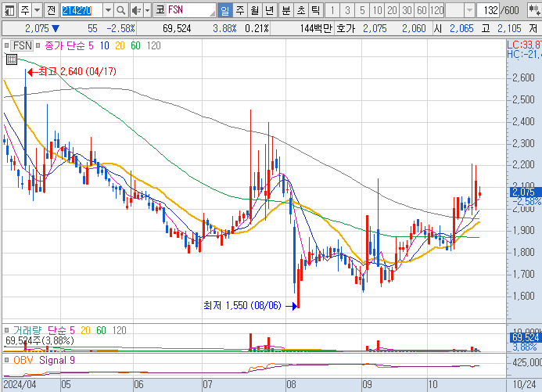Click square marker before OBV label

(6, 360)
